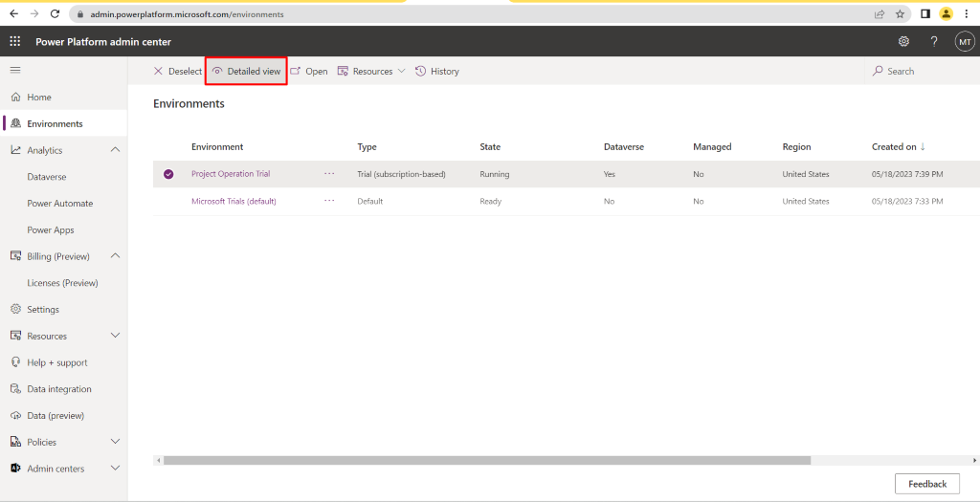Collapse the navigation with the hamburger icon
The width and height of the screenshot is (980, 502).
[x=15, y=71]
